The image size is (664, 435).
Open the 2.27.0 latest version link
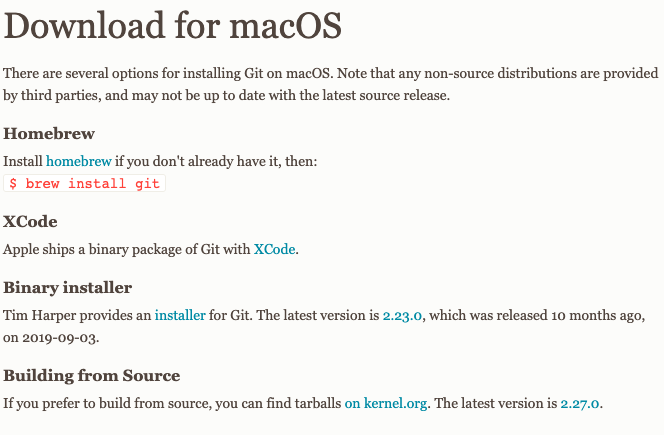[580, 403]
